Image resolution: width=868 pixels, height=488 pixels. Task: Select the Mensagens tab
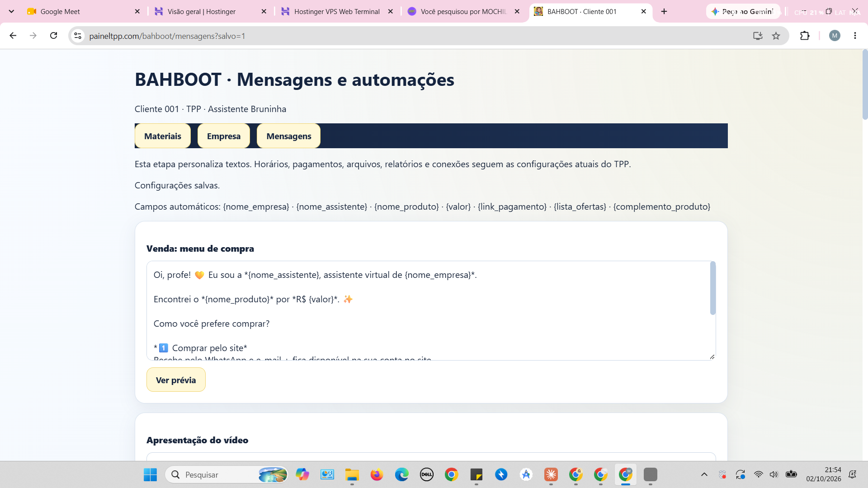288,136
